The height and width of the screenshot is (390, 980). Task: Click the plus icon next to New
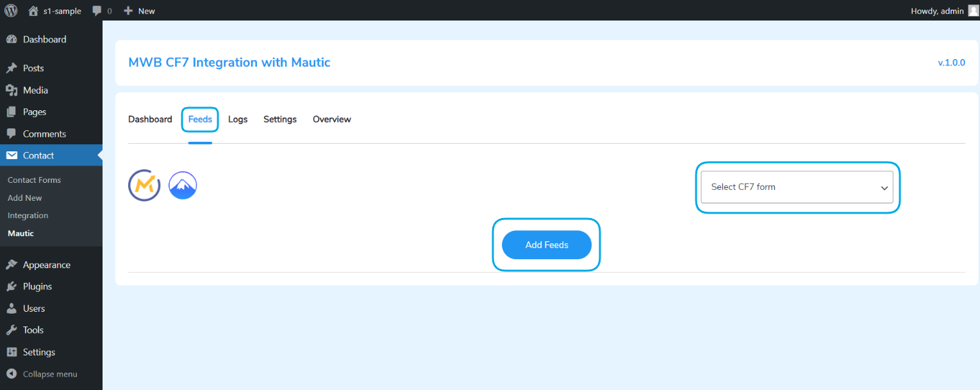tap(128, 11)
